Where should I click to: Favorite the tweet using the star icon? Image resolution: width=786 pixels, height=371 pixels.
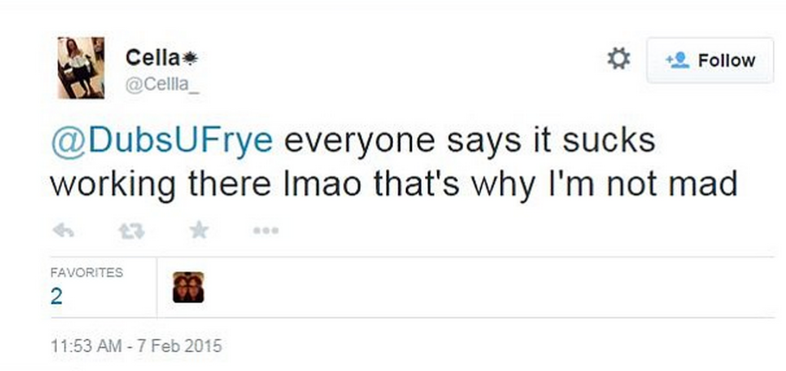click(x=199, y=230)
